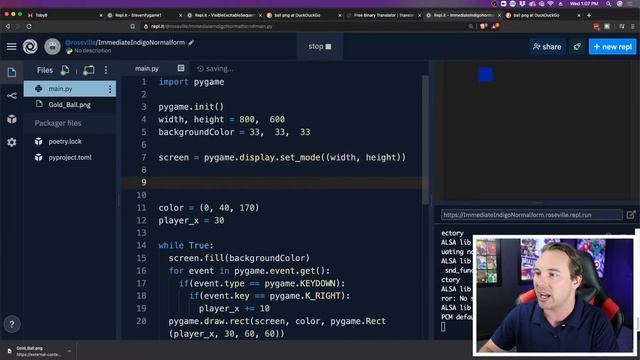Switch to main.py editor tab
640x360 pixels.
(147, 69)
